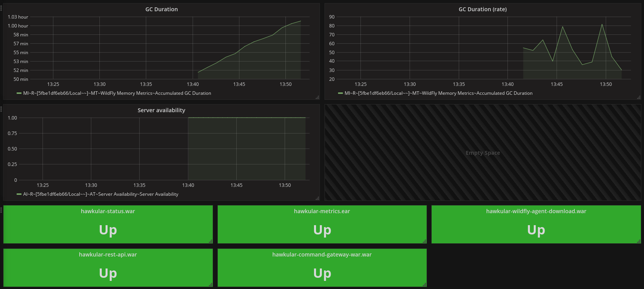Grab the resize handle of Server availability panel
This screenshot has height=289, width=644.
(x=318, y=198)
